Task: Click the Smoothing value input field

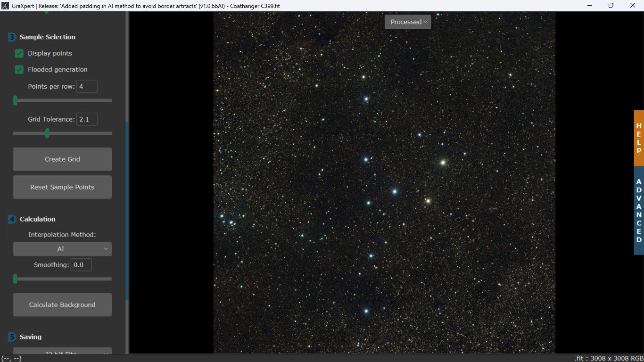Action: [81, 265]
